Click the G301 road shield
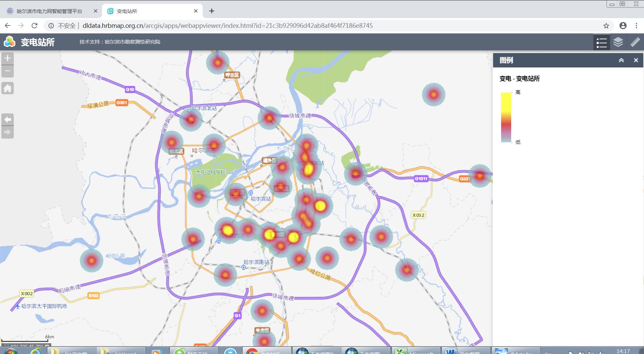644x354 pixels. pyautogui.click(x=121, y=103)
